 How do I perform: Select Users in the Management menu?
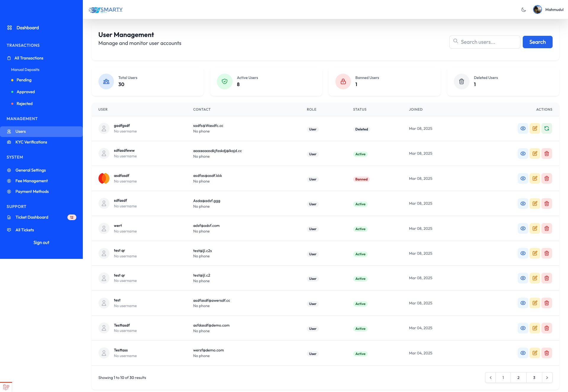(x=21, y=131)
